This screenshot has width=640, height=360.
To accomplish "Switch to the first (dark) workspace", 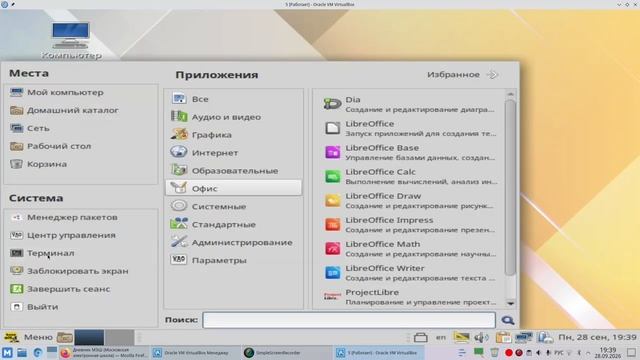I will tap(89, 338).
